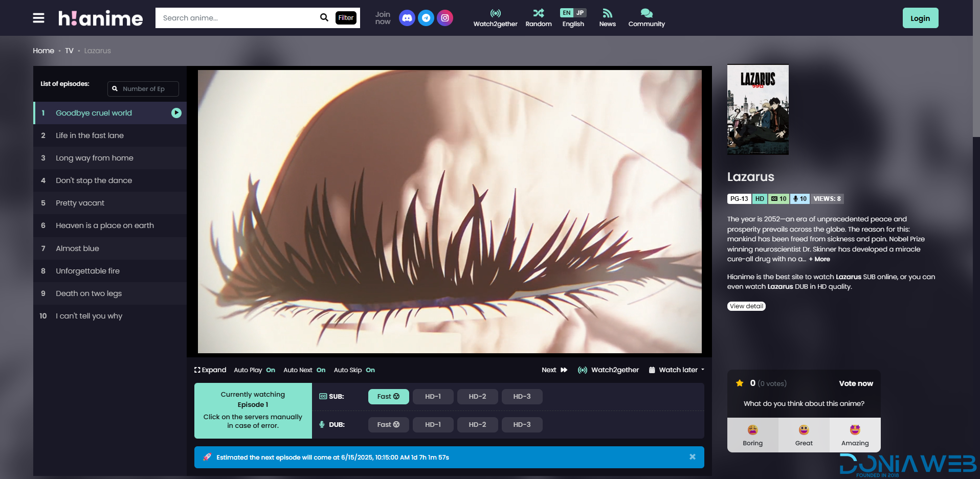Select SUB HD-2 server

point(477,396)
